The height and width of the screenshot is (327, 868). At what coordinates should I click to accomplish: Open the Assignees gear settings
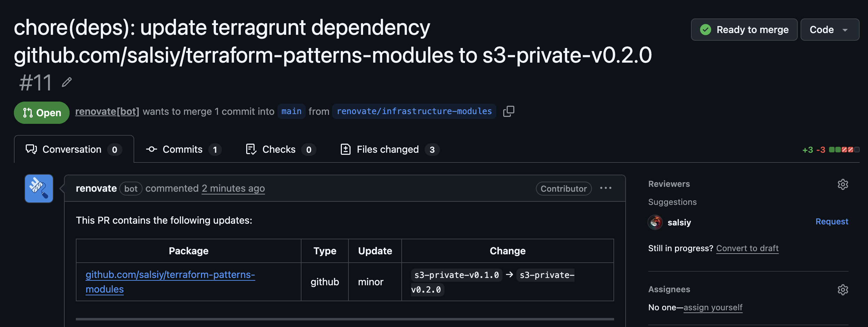coord(843,290)
